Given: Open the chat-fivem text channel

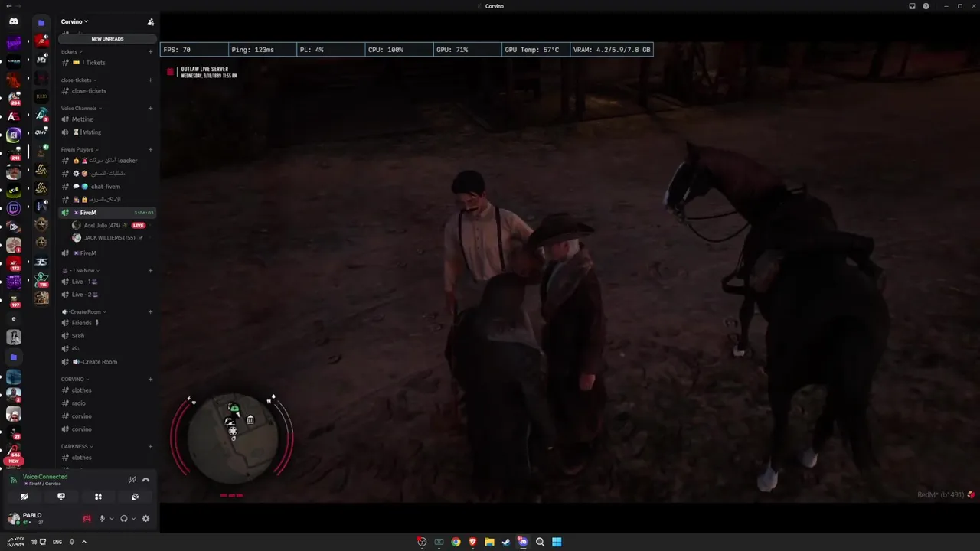Looking at the screenshot, I should pyautogui.click(x=106, y=187).
